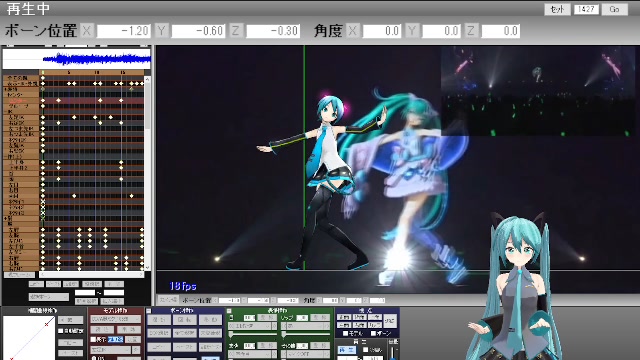Image resolution: width=640 pixels, height=360 pixels.
Task: Click 登録 next to the 目 value
Action: click(x=267, y=318)
